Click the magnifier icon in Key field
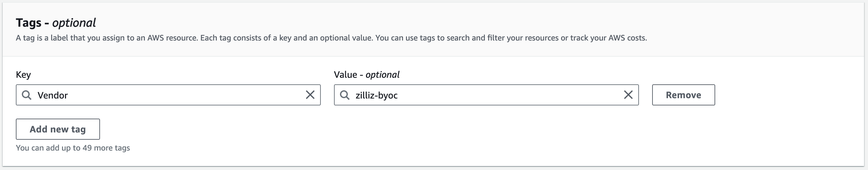Viewport: 868px width, 170px height. tap(27, 95)
